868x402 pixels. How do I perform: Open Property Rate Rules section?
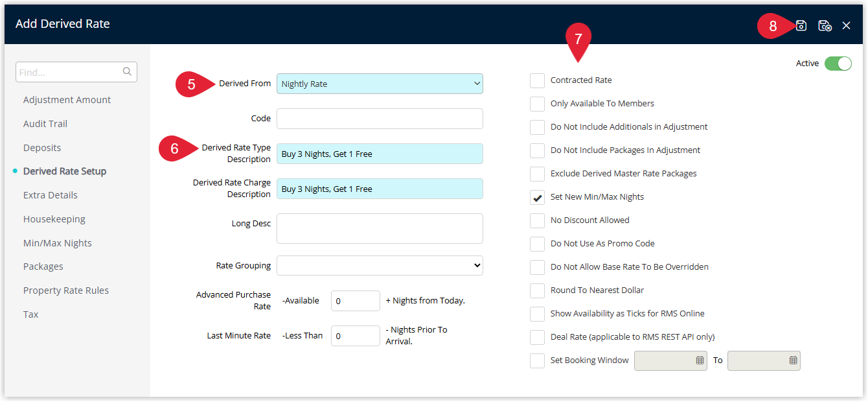coord(66,290)
